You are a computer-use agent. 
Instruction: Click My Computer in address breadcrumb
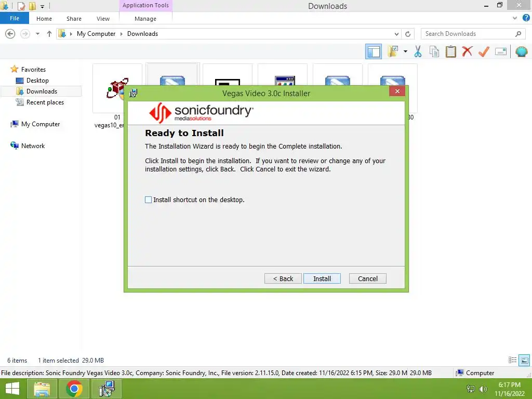[x=96, y=34]
